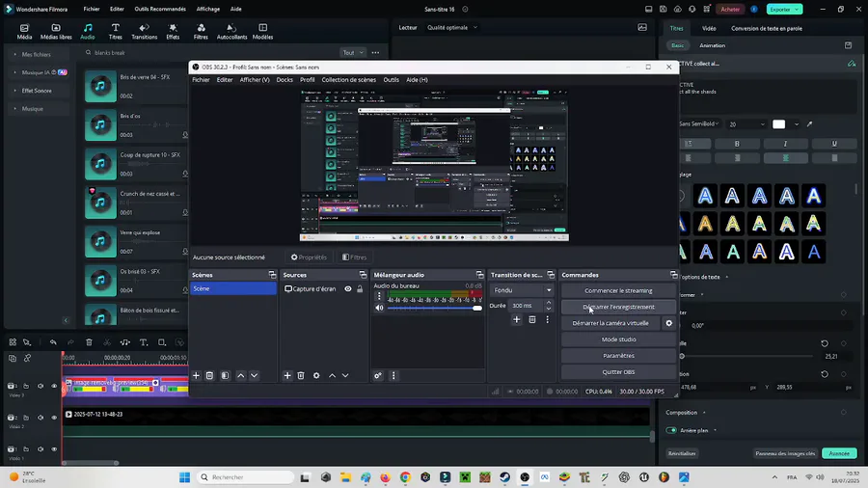Add a new scene in OBS Scènes dock
This screenshot has height=488, width=868.
point(196,376)
